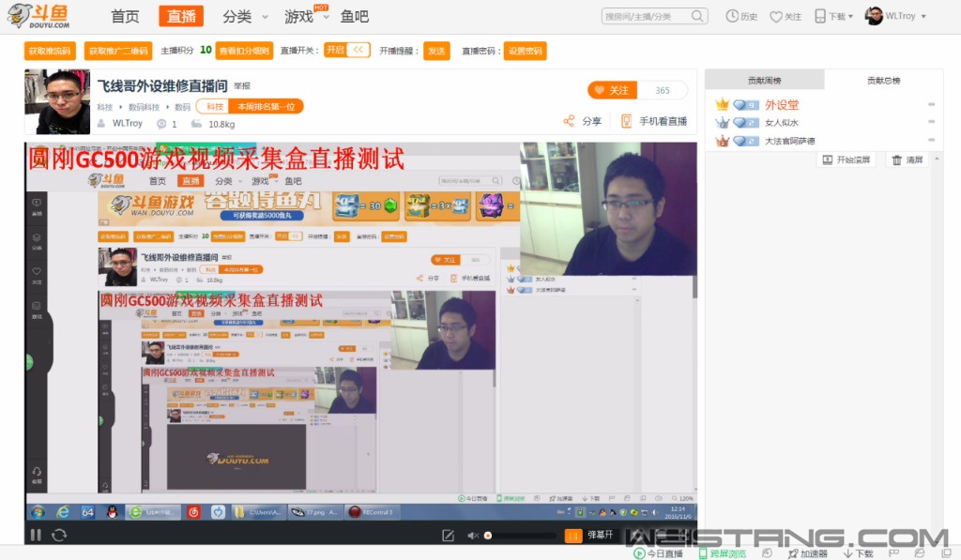Click the 清屏 trash button
The height and width of the screenshot is (560, 961).
(908, 159)
